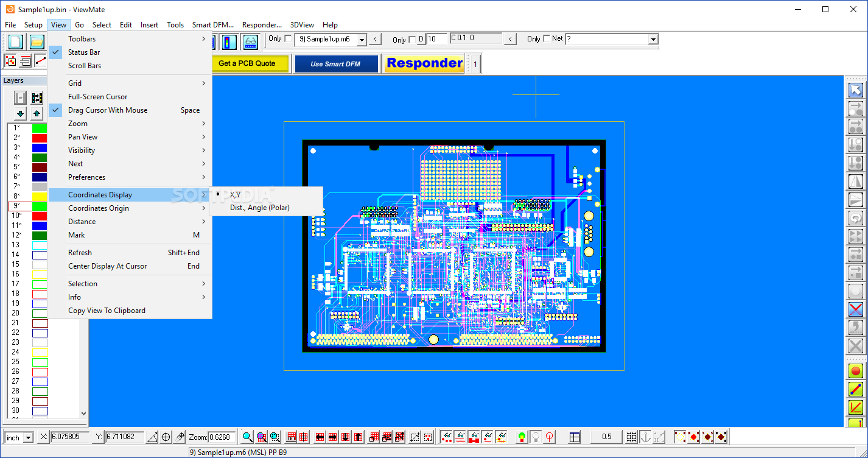Open the 9) Sample1up.m6 layer dropdown

362,40
